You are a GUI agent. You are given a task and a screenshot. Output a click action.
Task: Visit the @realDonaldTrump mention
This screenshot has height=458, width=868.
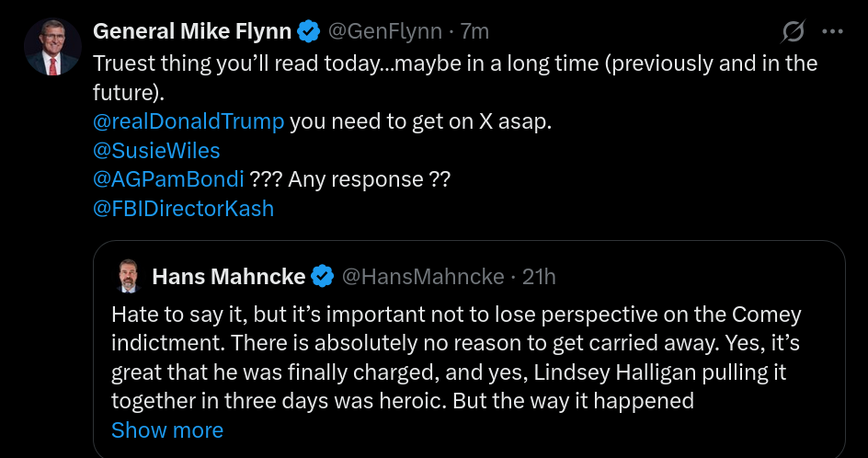pos(188,122)
